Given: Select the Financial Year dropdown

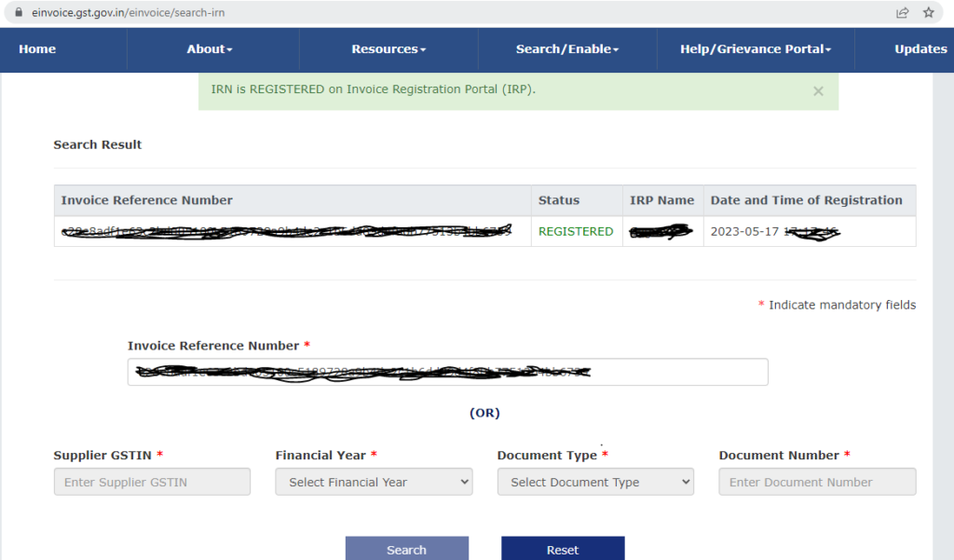Looking at the screenshot, I should click(x=374, y=482).
